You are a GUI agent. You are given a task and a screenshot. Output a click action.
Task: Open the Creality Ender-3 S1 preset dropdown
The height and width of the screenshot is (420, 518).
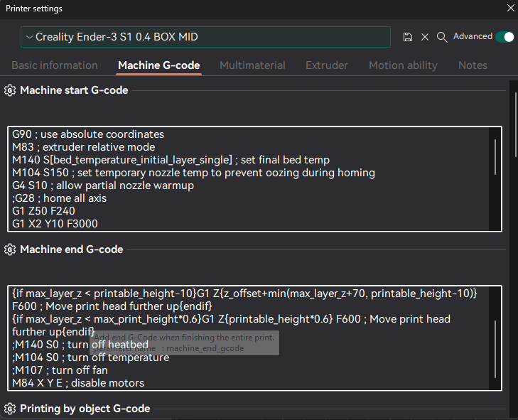coord(205,37)
